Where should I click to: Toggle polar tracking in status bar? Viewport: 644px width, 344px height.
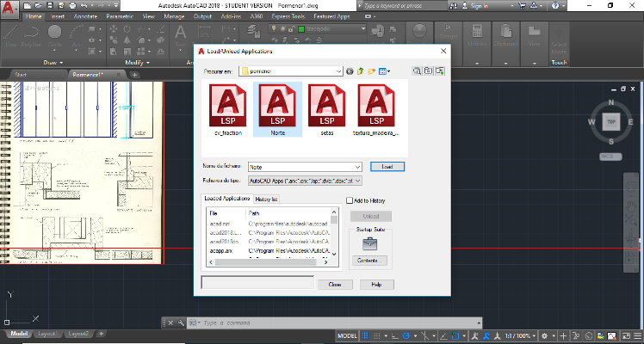pos(406,335)
